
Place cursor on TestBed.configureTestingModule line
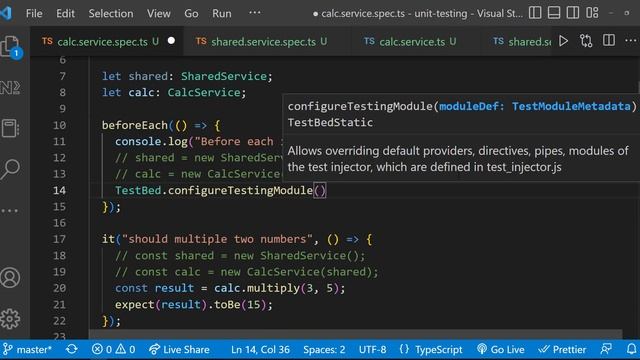tap(220, 191)
